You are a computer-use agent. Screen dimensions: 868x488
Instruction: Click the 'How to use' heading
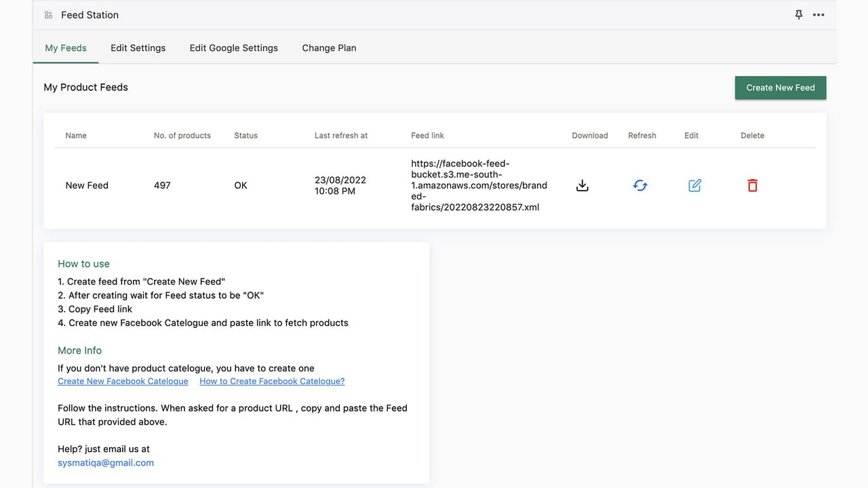click(83, 264)
